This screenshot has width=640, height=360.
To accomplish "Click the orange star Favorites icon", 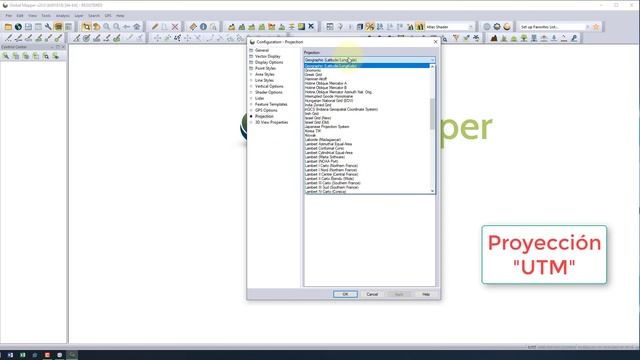I will [x=596, y=27].
